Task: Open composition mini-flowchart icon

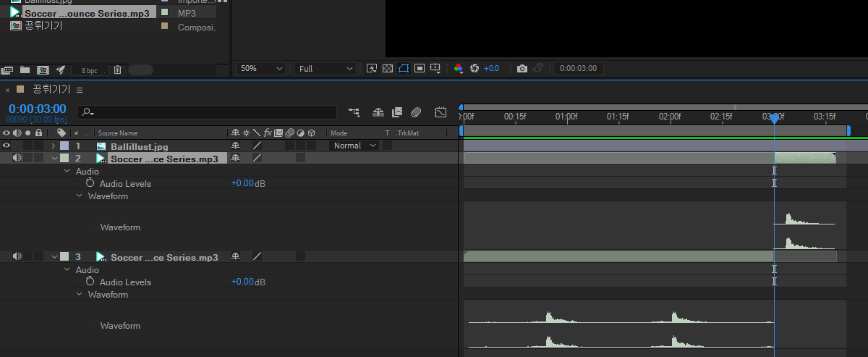Action: pos(354,112)
